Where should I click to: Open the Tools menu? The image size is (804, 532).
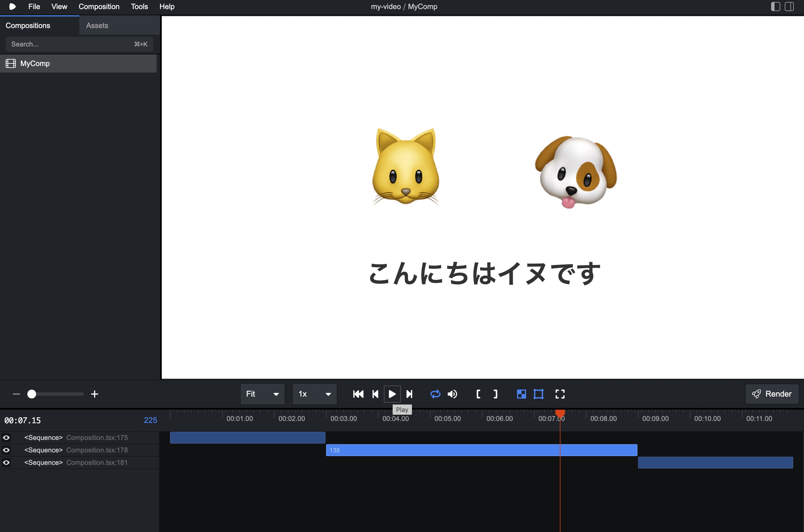tap(139, 7)
